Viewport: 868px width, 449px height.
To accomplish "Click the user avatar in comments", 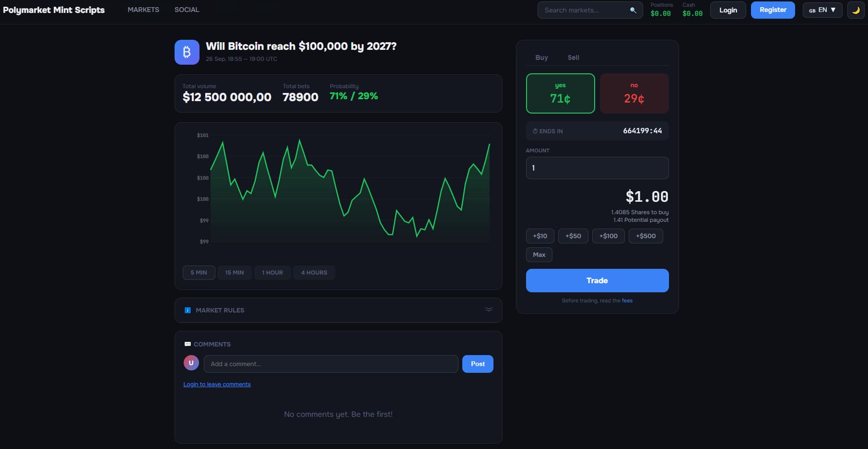I will click(191, 363).
